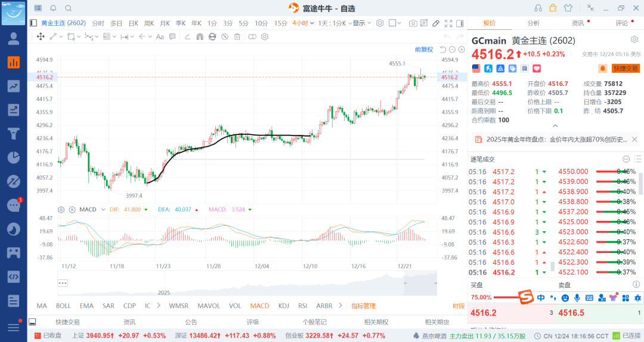
Task: Open quote panel settings gear near GCmain
Action: click(x=634, y=39)
